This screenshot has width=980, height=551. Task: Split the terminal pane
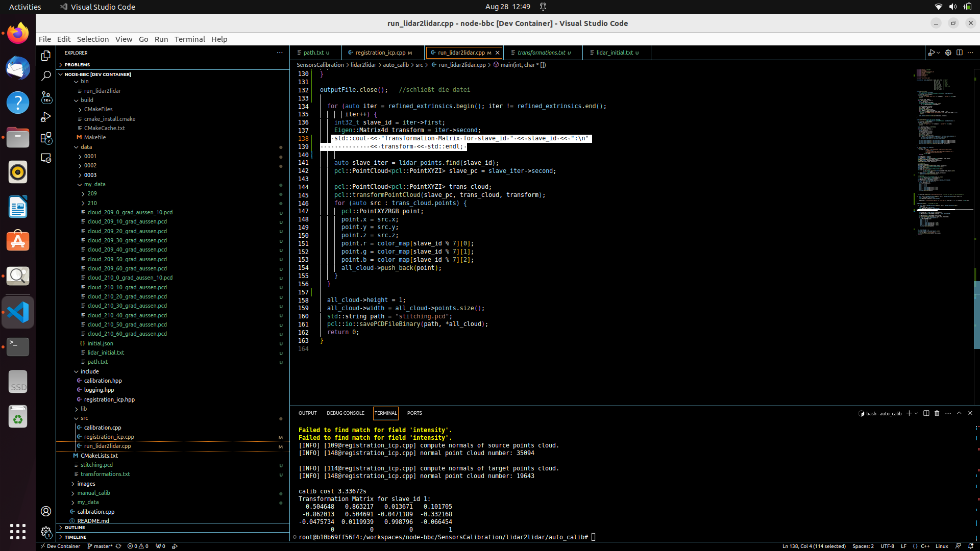[925, 413]
